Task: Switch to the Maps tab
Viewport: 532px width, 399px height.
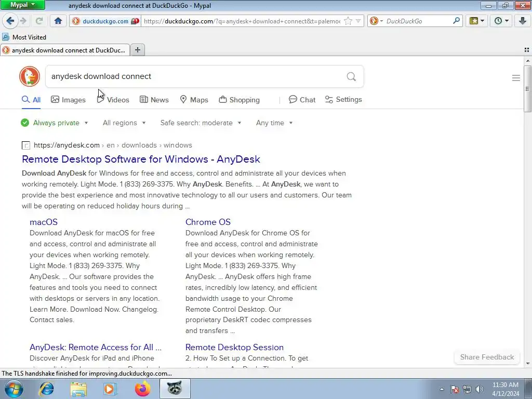Action: point(194,100)
